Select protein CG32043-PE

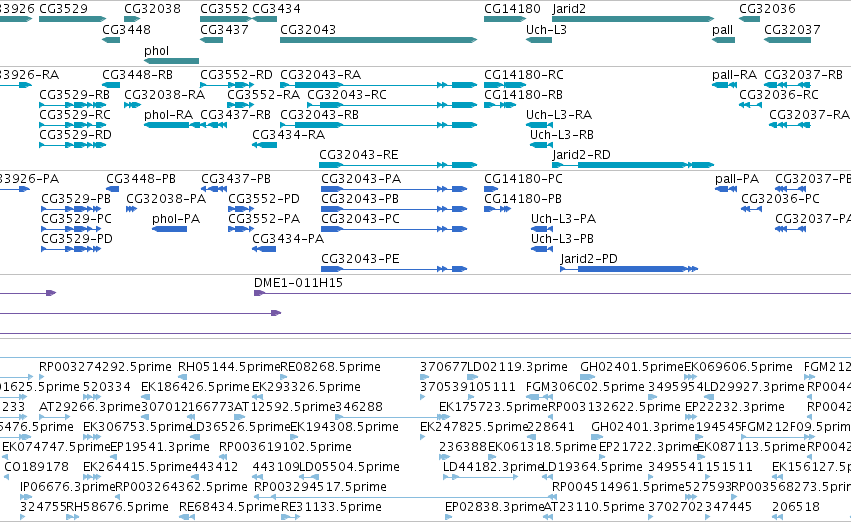[x=360, y=259]
